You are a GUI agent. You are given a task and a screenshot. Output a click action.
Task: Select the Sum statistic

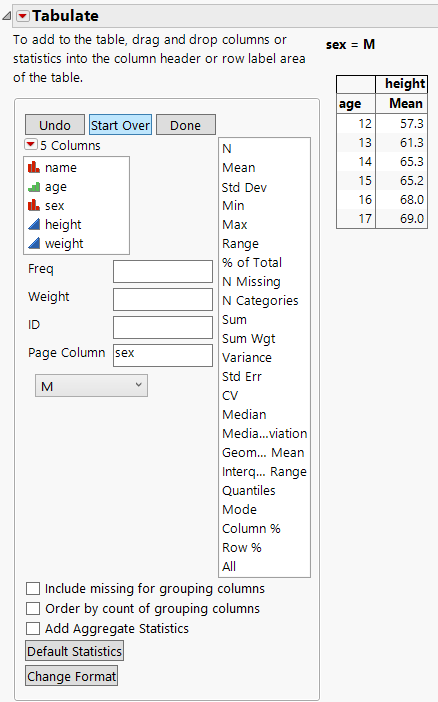tap(234, 320)
